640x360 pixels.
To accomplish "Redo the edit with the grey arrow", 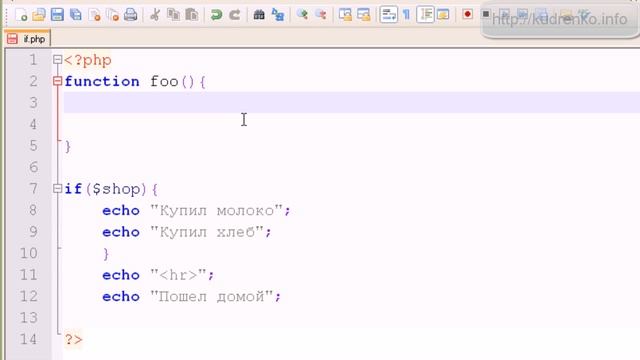I will tap(235, 15).
